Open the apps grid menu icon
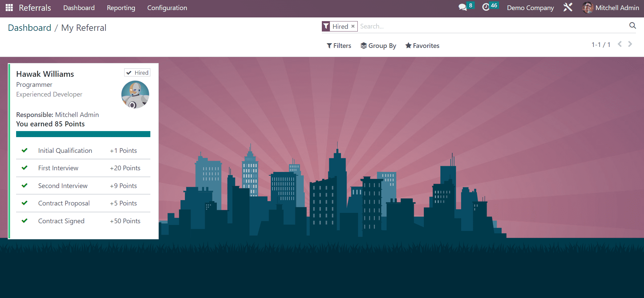This screenshot has height=298, width=644. (x=9, y=7)
